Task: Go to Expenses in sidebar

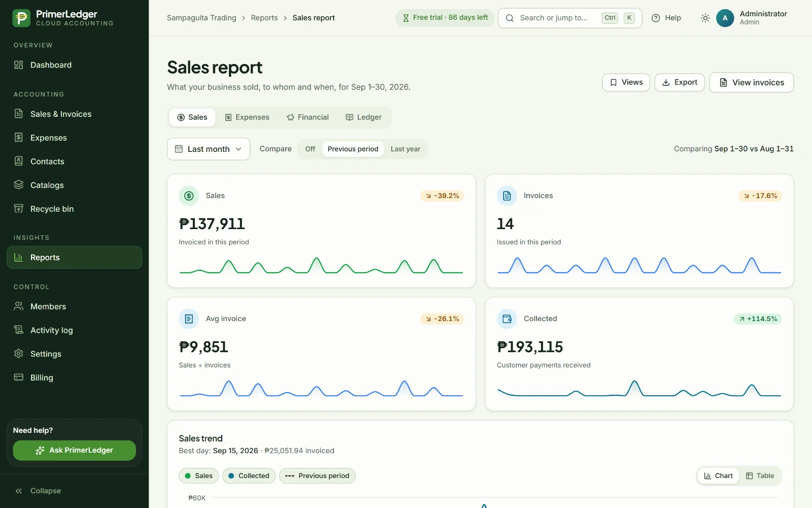Action: coord(74,138)
